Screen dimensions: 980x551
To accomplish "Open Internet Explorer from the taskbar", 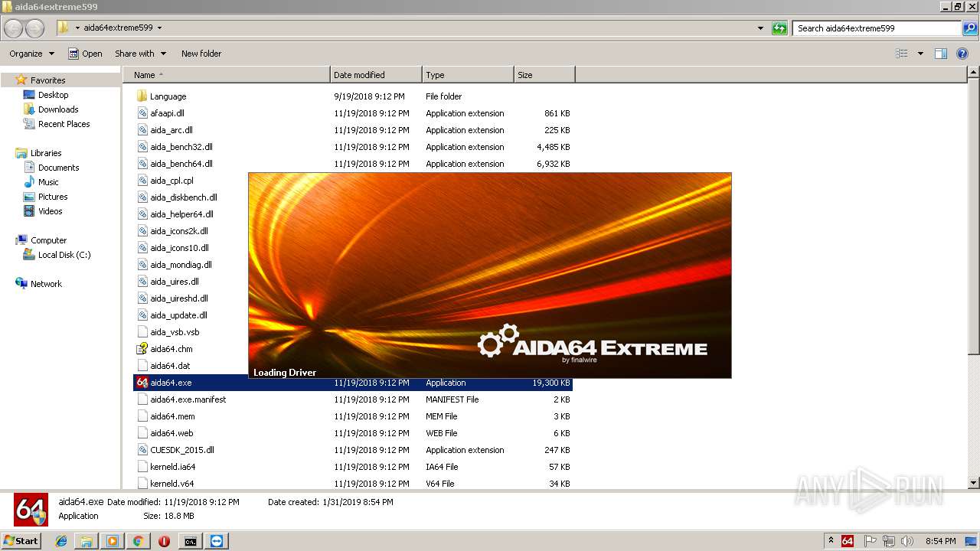I will [x=61, y=541].
